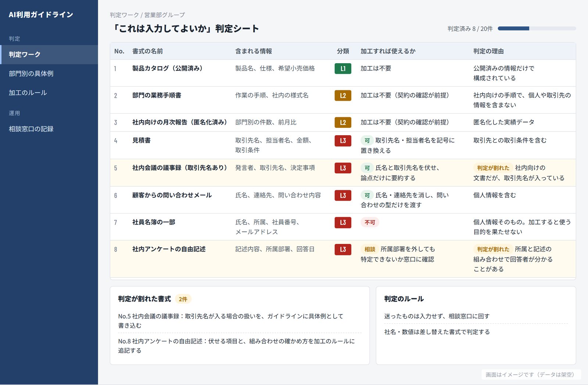Click the 不可 tag on 社員名簿の一部 row
This screenshot has width=588, height=385.
(x=370, y=222)
